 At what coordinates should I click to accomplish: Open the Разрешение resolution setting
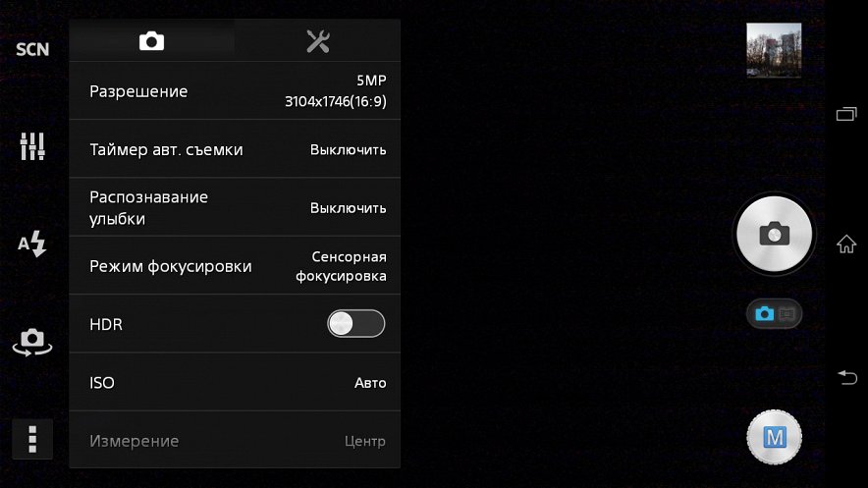click(x=235, y=90)
